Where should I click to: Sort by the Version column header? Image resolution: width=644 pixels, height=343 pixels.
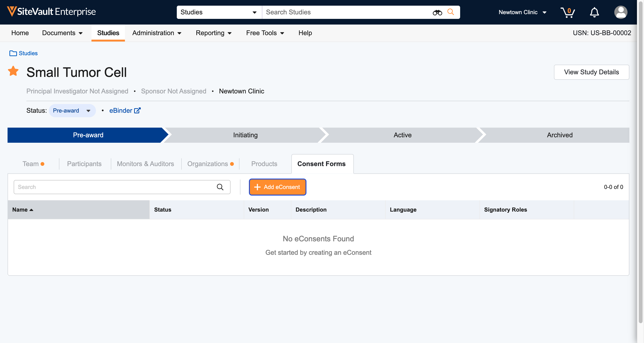click(x=267, y=210)
